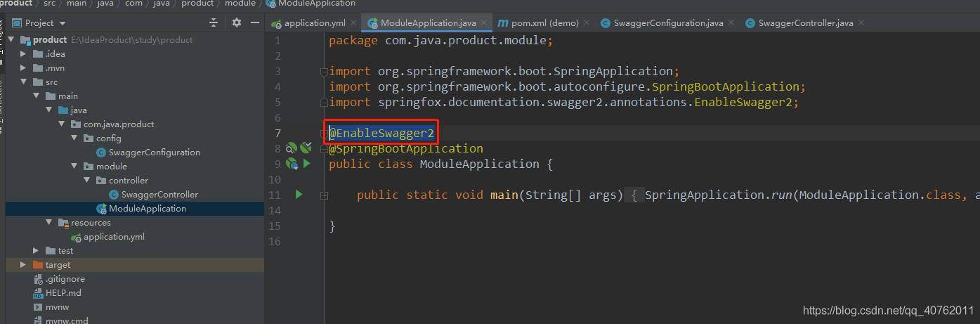
Task: Collapse the module package arrow
Action: 74,167
